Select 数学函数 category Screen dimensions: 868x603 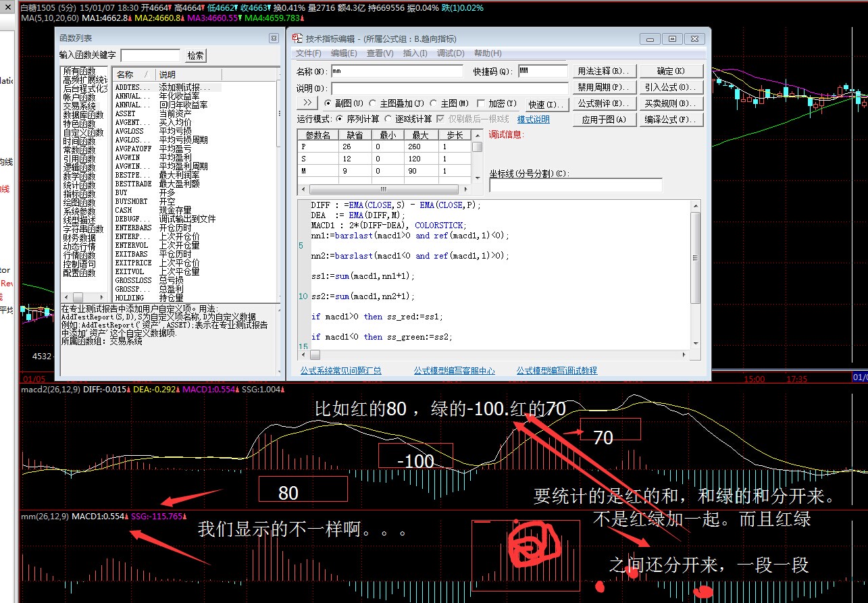80,176
